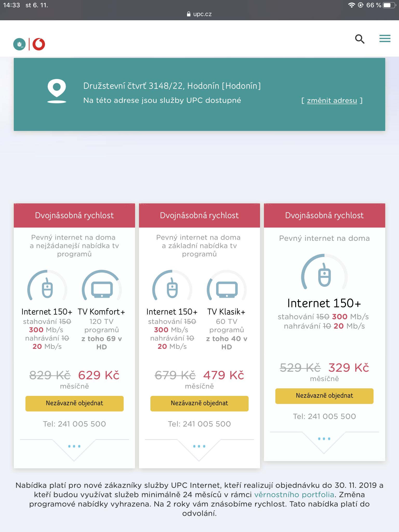The width and height of the screenshot is (399, 532).
Task: Click the změnit adresu link
Action: pos(332,101)
